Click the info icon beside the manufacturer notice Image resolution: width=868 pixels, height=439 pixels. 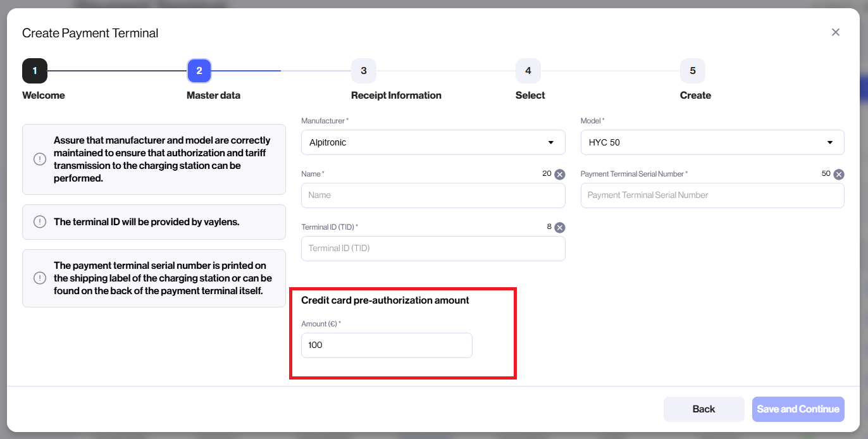pos(39,158)
